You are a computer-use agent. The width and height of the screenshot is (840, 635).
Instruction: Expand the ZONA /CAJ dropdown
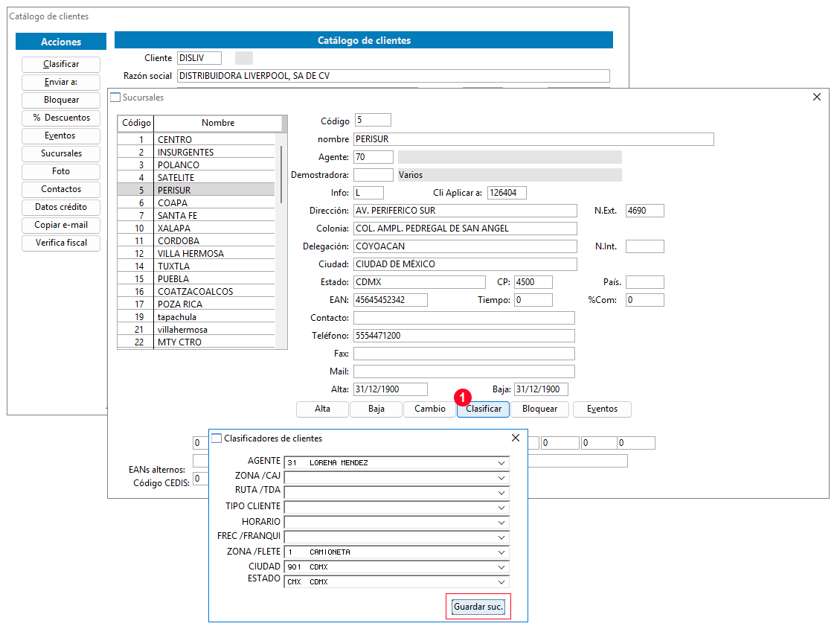(x=501, y=478)
